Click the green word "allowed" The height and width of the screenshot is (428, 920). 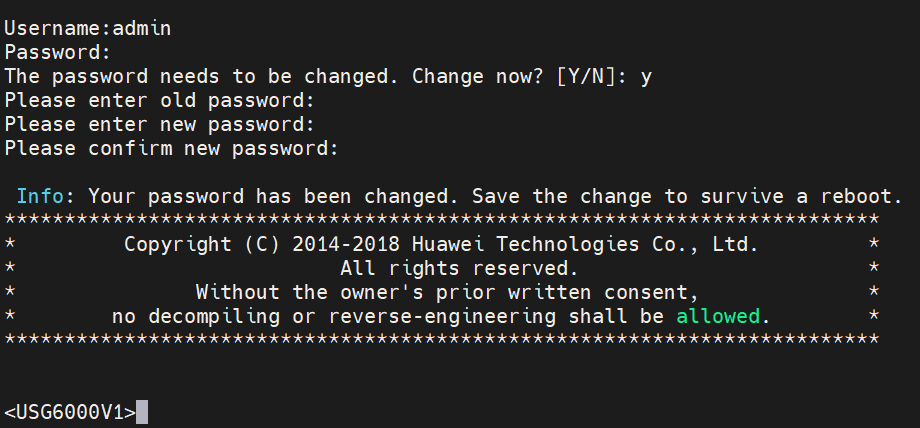[718, 316]
